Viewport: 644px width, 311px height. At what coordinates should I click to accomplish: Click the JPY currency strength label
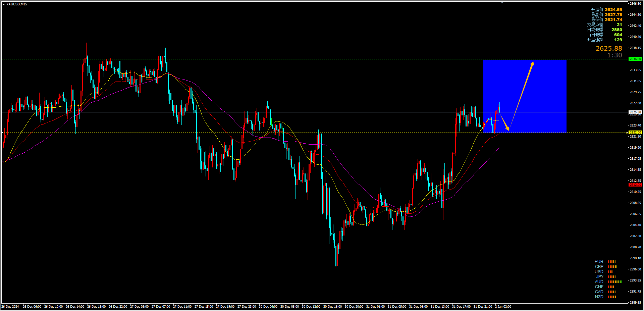[600, 277]
